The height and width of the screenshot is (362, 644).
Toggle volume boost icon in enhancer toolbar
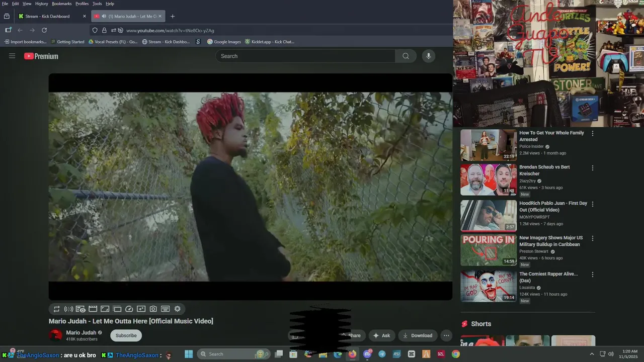click(x=69, y=309)
